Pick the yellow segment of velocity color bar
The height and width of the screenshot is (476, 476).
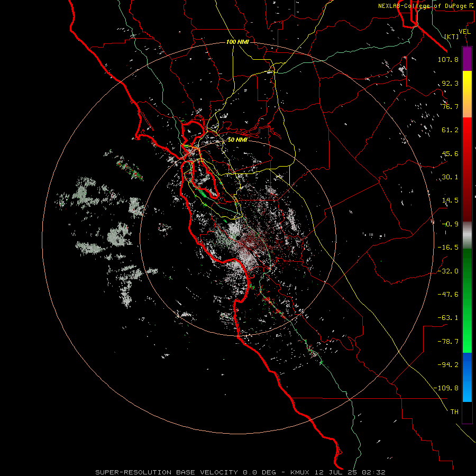point(467,94)
